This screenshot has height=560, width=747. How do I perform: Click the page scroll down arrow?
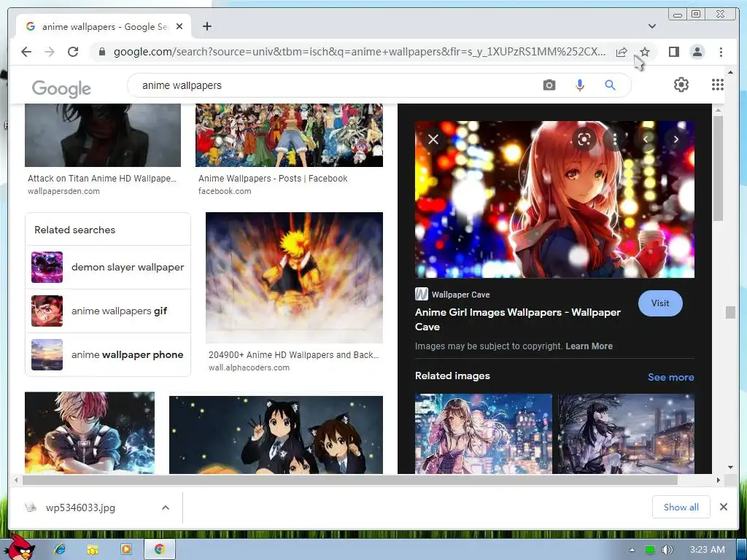pyautogui.click(x=730, y=468)
